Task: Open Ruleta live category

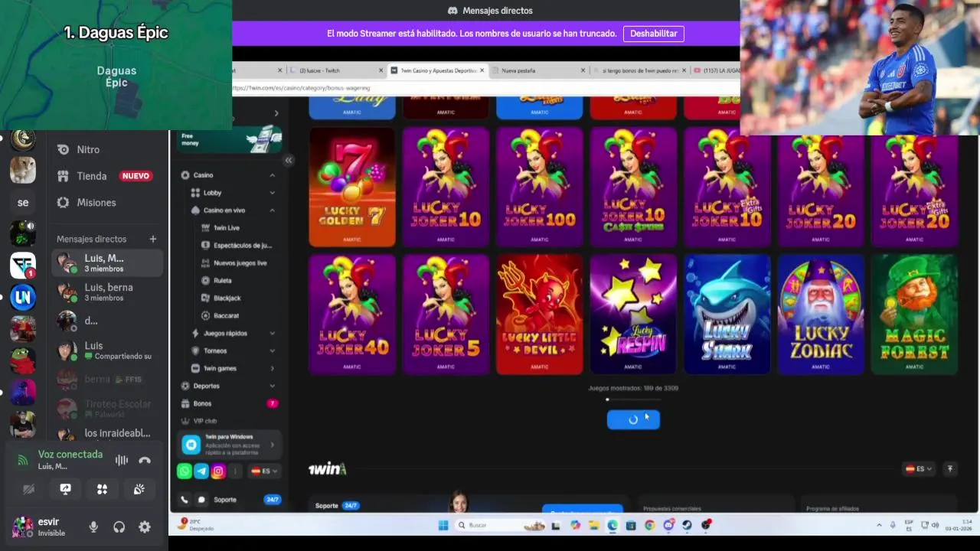Action: (x=222, y=281)
